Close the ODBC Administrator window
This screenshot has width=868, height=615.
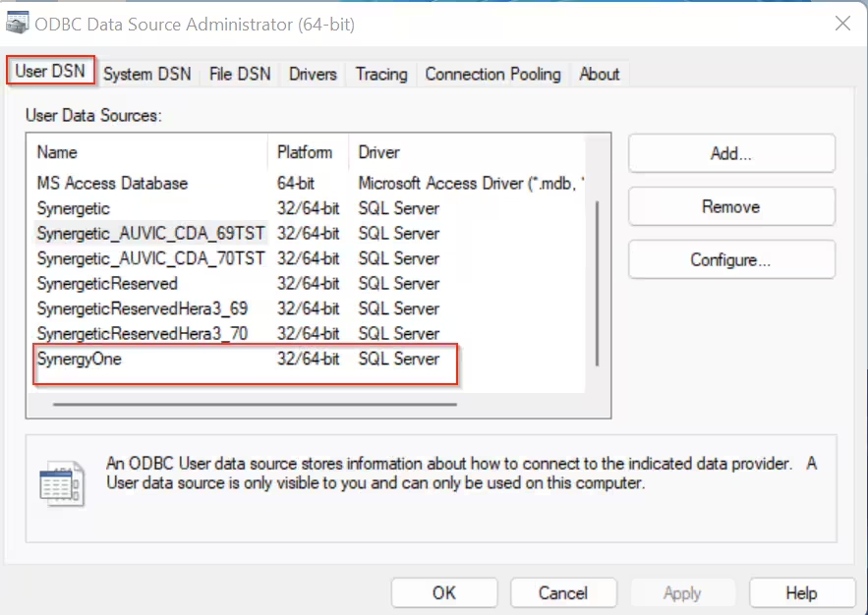pyautogui.click(x=842, y=24)
